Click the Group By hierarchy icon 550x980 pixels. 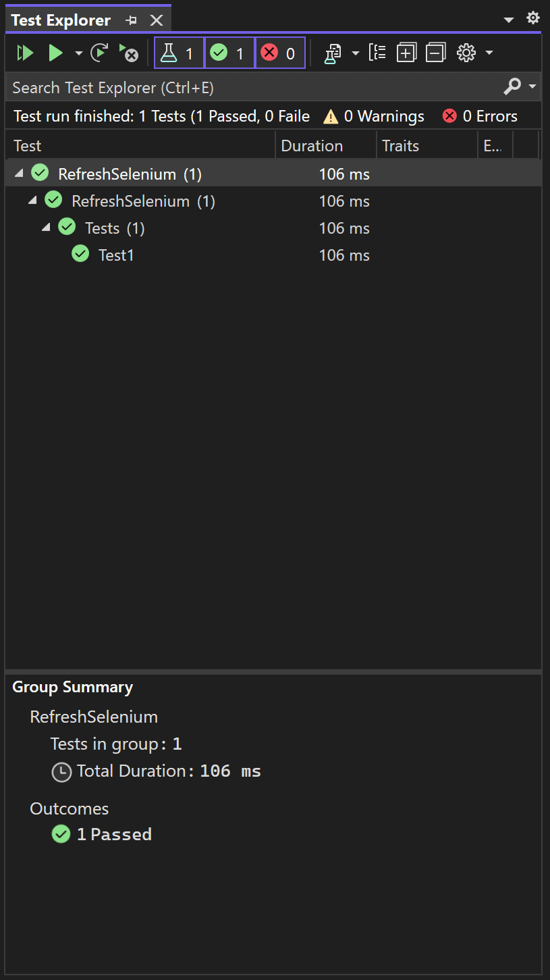(377, 53)
